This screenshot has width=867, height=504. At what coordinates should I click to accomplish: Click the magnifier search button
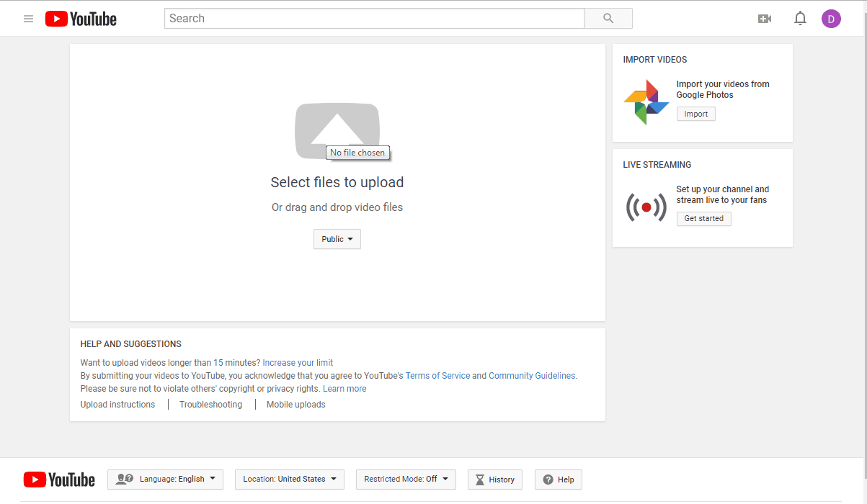click(x=608, y=19)
